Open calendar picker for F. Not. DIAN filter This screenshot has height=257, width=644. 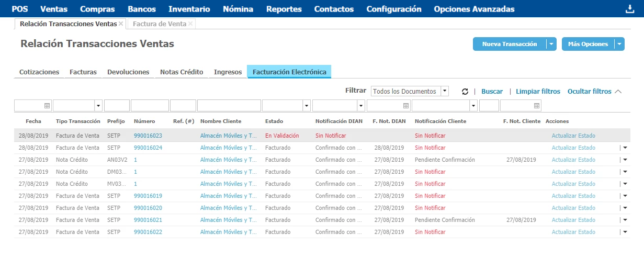pos(405,106)
